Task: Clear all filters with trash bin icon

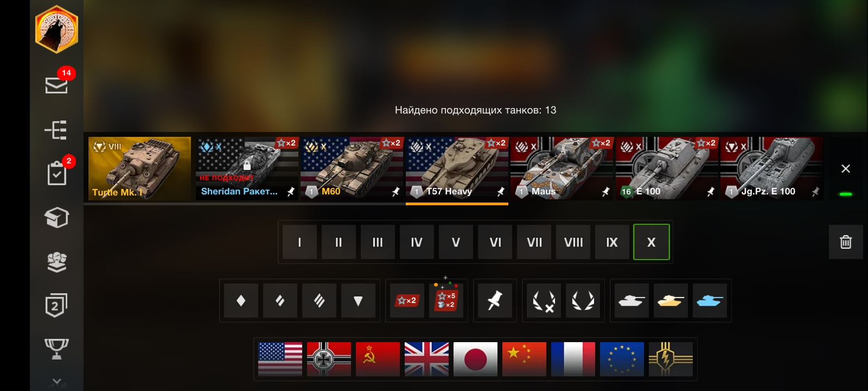Action: coord(846,242)
